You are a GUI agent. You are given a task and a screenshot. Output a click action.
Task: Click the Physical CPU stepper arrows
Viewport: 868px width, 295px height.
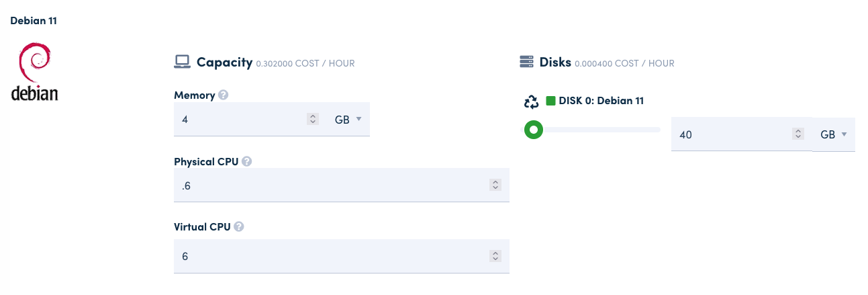tap(495, 185)
